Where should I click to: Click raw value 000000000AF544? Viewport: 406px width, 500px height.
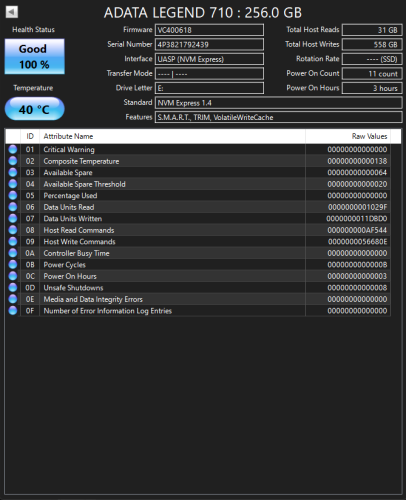point(357,230)
